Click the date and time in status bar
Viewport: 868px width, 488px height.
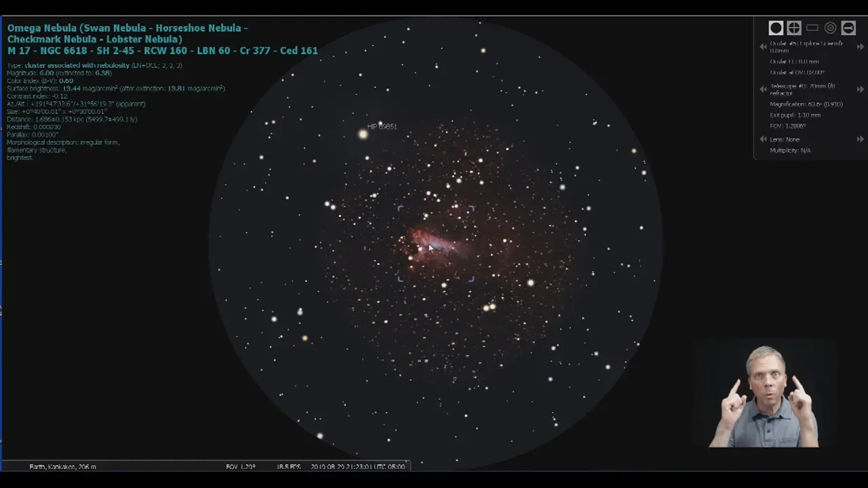(357, 466)
